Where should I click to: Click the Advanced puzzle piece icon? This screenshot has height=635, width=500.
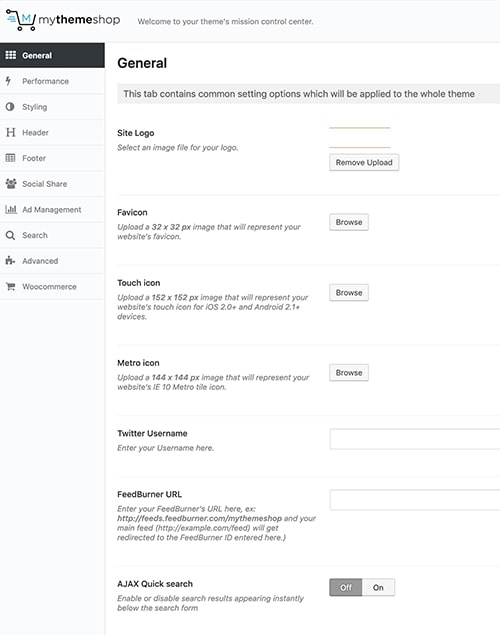coord(10,261)
